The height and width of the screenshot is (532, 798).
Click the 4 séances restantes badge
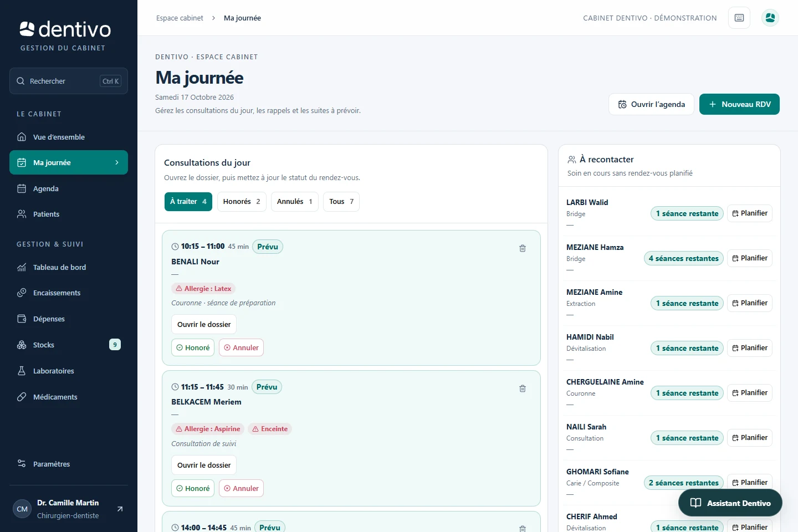click(x=683, y=258)
